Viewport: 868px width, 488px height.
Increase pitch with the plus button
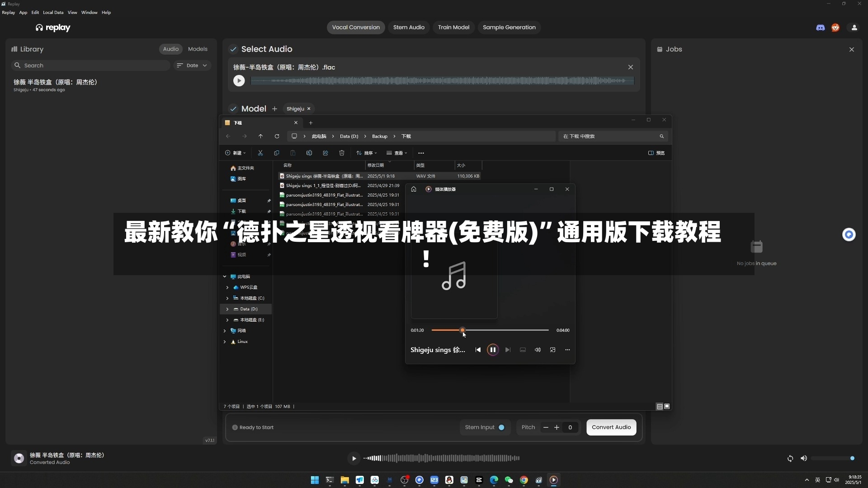557,427
